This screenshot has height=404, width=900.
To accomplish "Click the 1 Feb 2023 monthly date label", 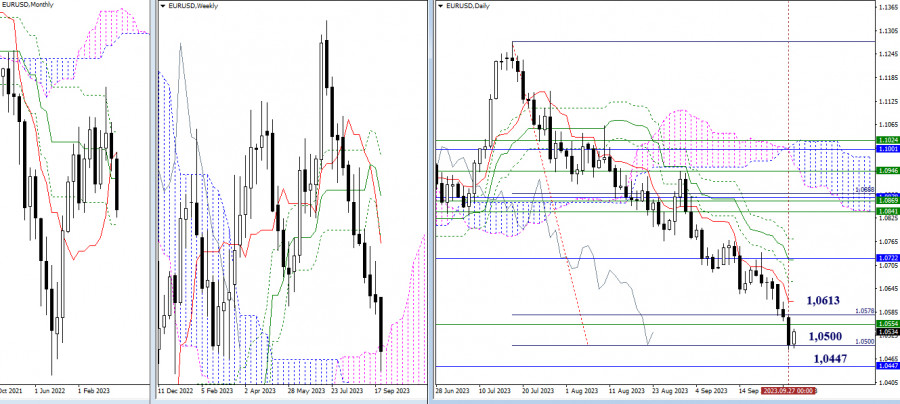I will [x=94, y=390].
